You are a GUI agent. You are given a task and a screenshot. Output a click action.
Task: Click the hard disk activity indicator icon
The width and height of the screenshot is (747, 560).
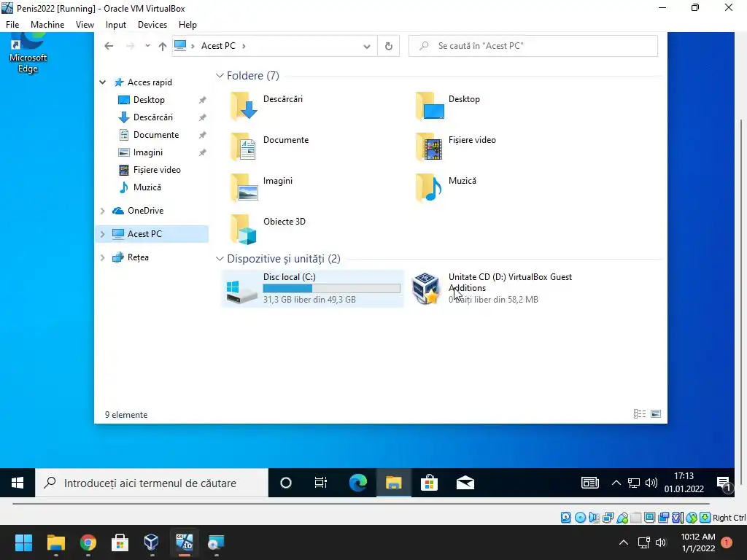click(x=565, y=518)
